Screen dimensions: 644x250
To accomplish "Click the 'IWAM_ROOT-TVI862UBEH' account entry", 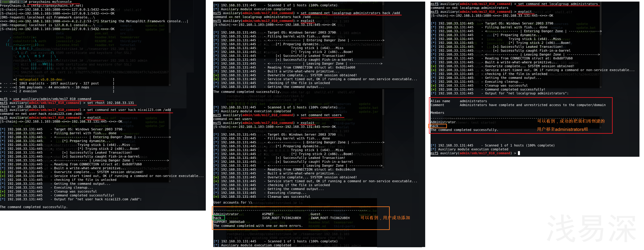I will (x=330, y=218).
